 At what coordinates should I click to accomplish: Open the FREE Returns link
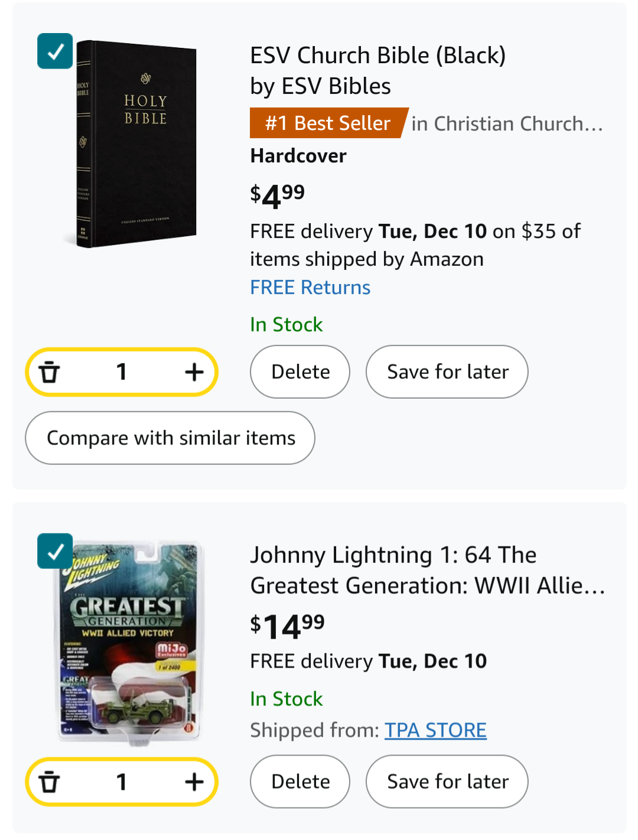click(310, 287)
